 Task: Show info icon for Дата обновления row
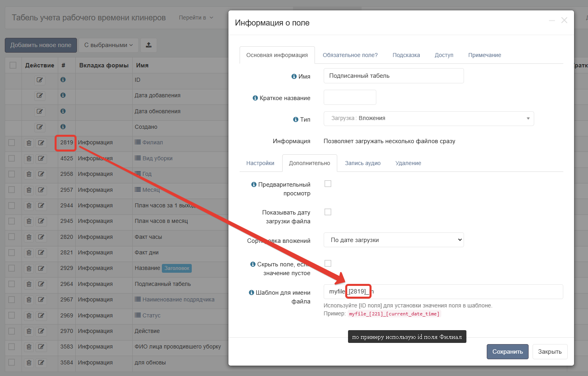(63, 111)
